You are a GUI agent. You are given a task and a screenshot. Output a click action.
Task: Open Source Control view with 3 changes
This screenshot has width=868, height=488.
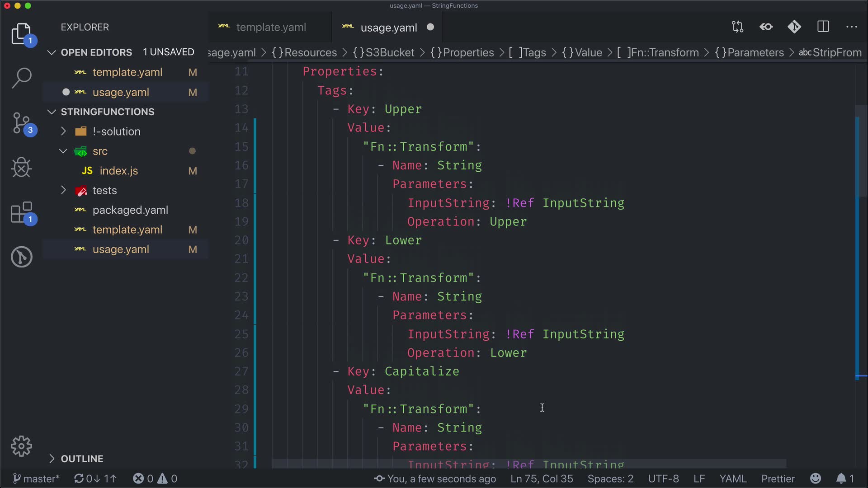coord(21,123)
